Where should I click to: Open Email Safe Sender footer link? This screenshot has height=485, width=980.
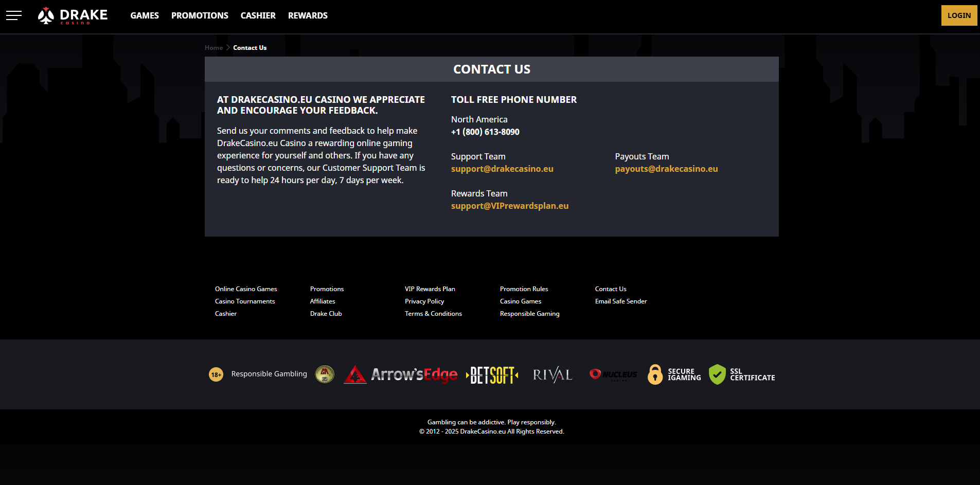(621, 301)
